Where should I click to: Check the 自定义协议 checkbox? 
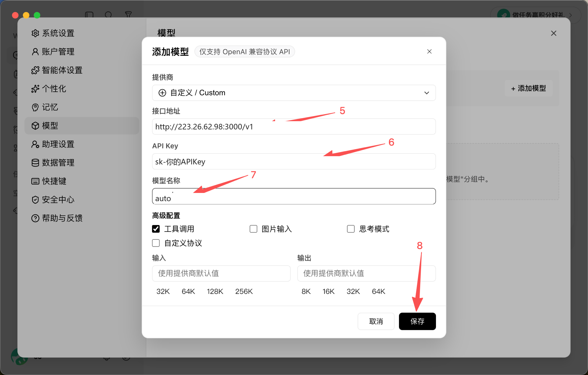click(156, 243)
